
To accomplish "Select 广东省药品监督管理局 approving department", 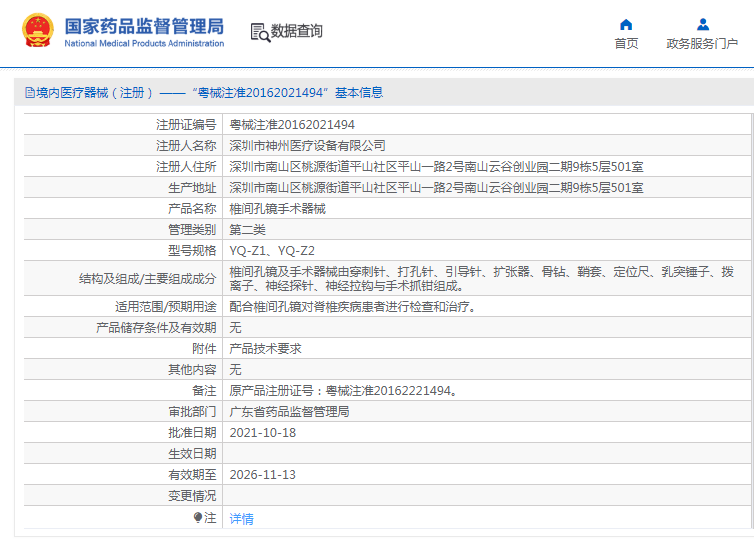I will pos(289,412).
